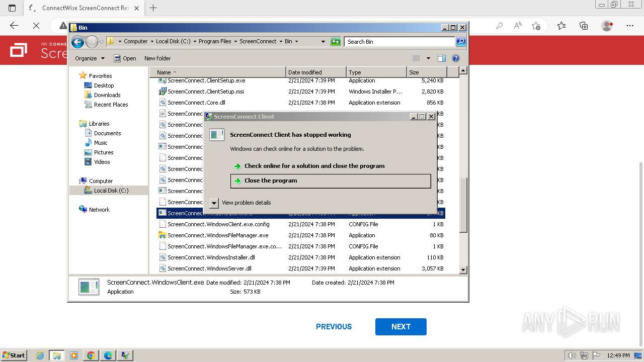This screenshot has height=362, width=644.
Task: Click Computer in the breadcrumb path
Action: click(x=136, y=41)
